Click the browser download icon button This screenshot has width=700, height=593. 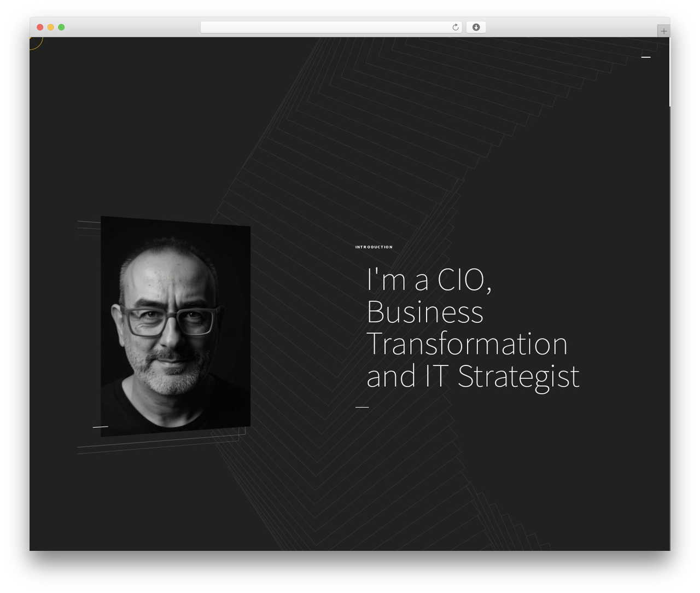coord(476,27)
